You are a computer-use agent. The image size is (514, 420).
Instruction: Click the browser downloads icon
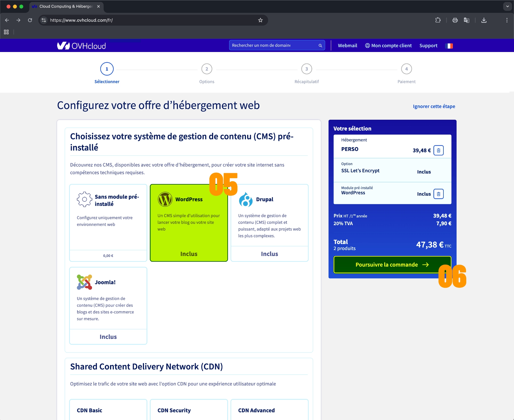point(484,20)
